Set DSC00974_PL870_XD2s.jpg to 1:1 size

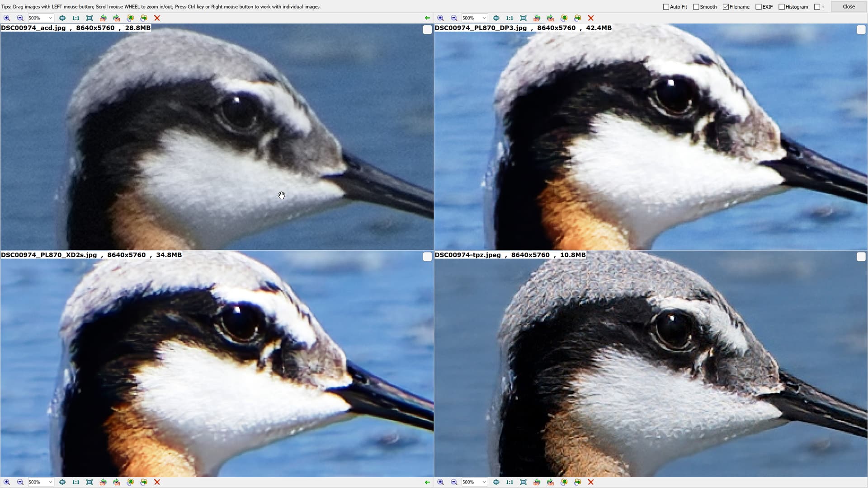(76, 482)
